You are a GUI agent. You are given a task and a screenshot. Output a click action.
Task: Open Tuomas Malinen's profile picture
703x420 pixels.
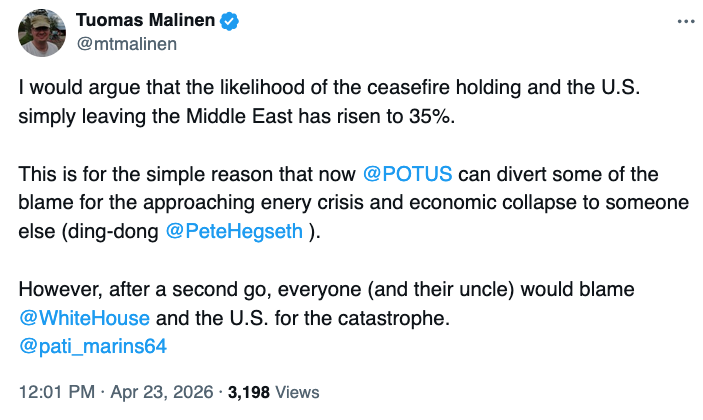click(43, 33)
